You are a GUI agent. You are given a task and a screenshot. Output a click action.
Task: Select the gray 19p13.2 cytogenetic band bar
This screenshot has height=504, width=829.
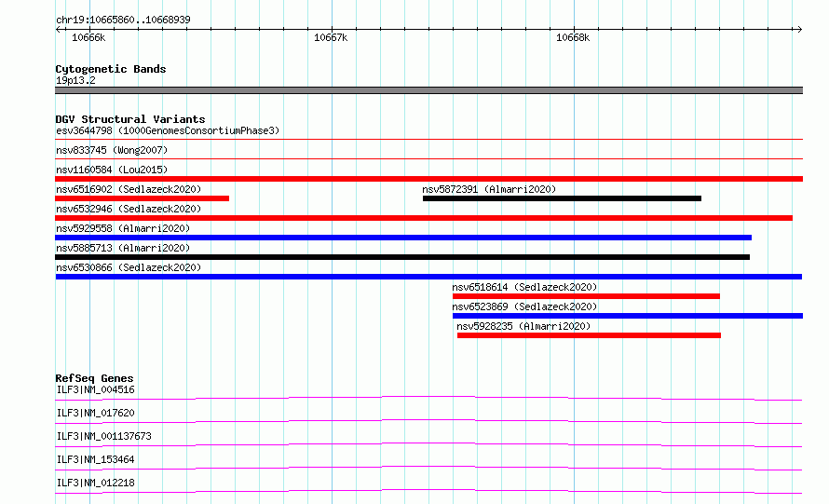pos(428,90)
